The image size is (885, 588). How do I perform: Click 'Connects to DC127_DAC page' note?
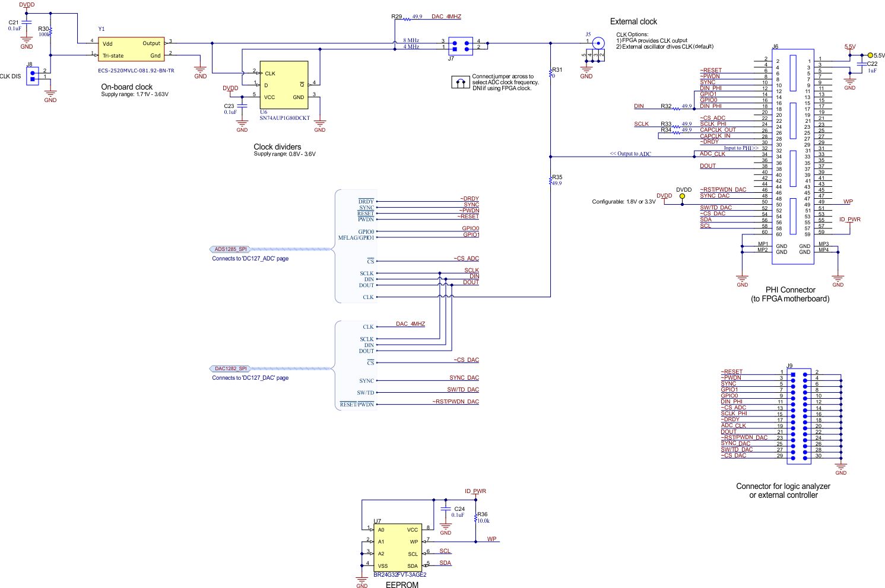point(250,378)
